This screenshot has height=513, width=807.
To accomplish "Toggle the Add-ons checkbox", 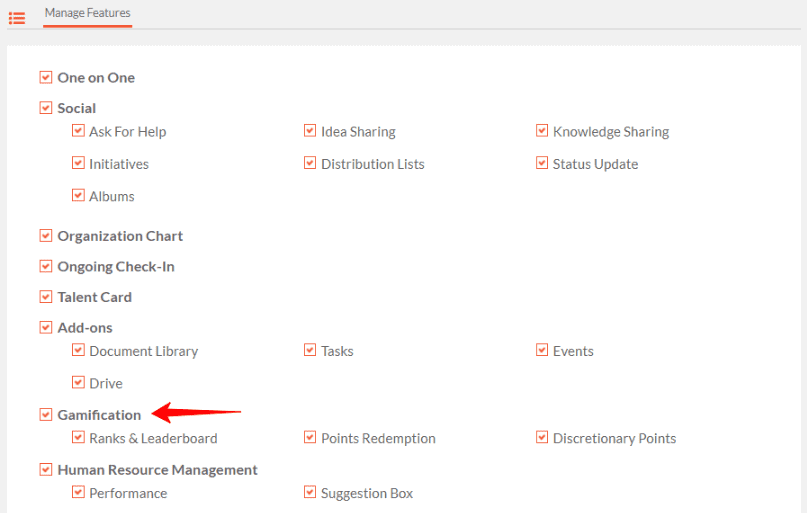I will (46, 327).
